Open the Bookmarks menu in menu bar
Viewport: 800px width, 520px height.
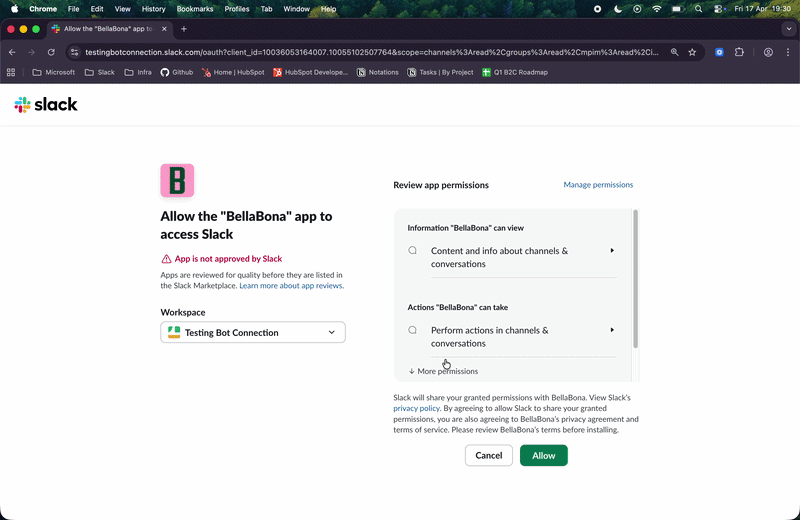pos(194,8)
